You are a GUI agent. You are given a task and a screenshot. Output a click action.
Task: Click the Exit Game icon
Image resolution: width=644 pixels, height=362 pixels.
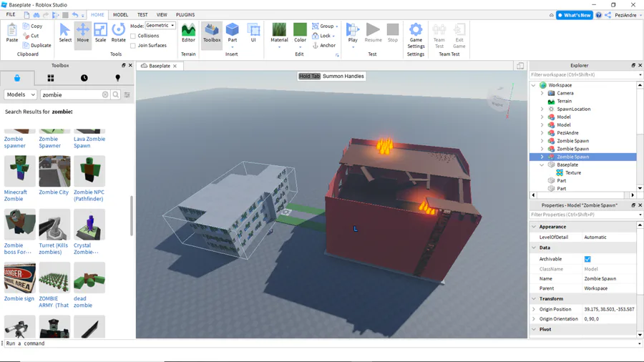click(x=459, y=30)
